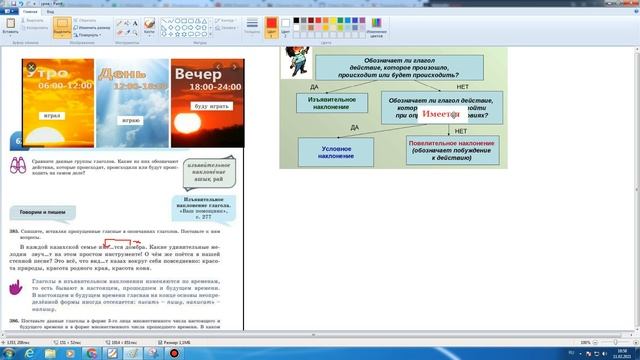Open the shape Fill (Заливка) dropdown

click(227, 28)
